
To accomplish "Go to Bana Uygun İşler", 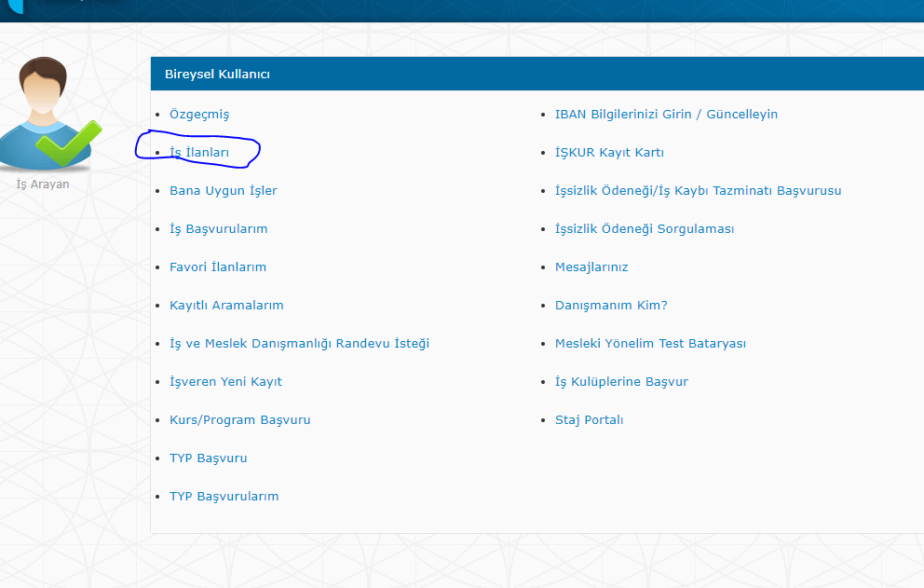I will click(223, 191).
